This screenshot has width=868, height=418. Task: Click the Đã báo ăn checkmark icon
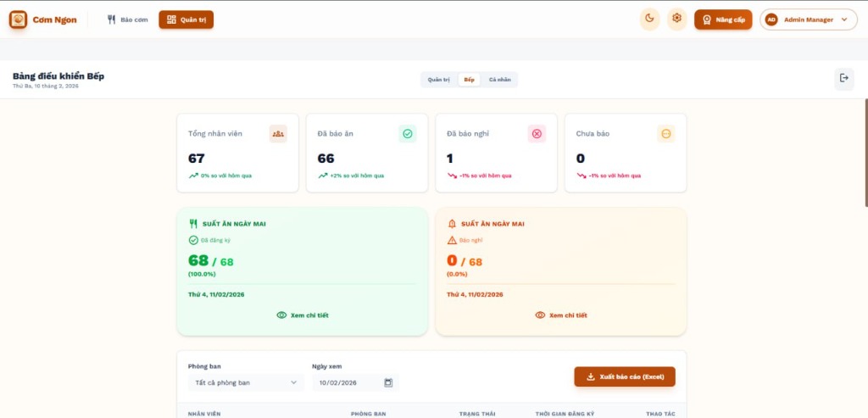point(408,133)
